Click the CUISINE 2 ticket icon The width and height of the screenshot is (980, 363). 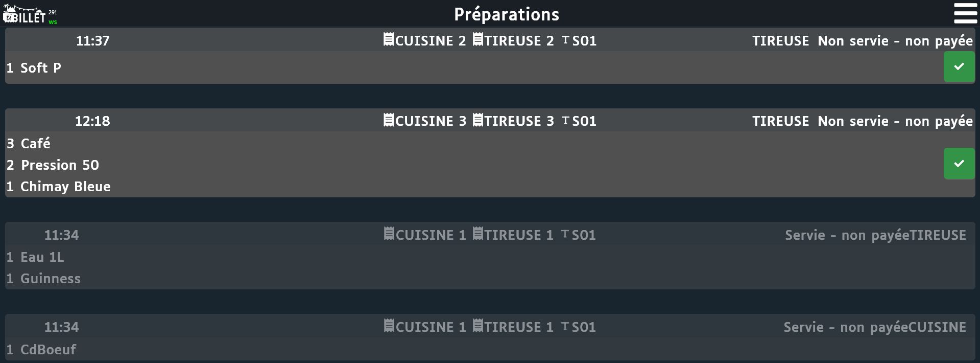pyautogui.click(x=389, y=39)
